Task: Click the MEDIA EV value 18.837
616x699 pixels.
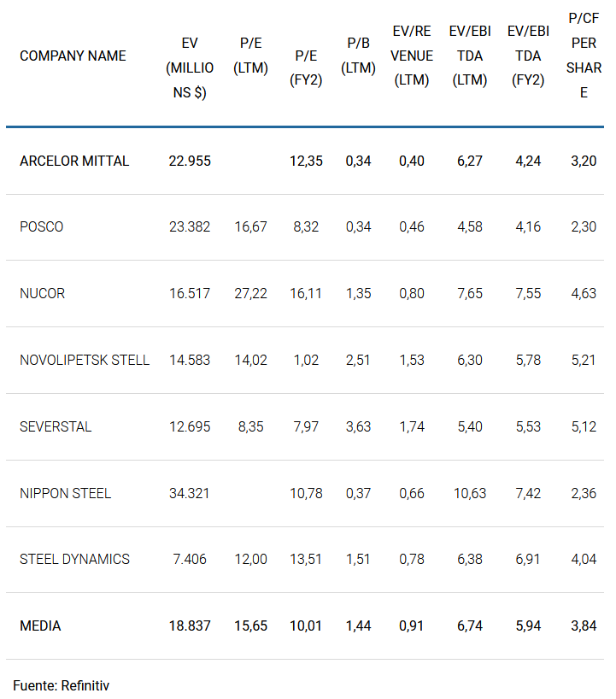Action: pyautogui.click(x=190, y=626)
